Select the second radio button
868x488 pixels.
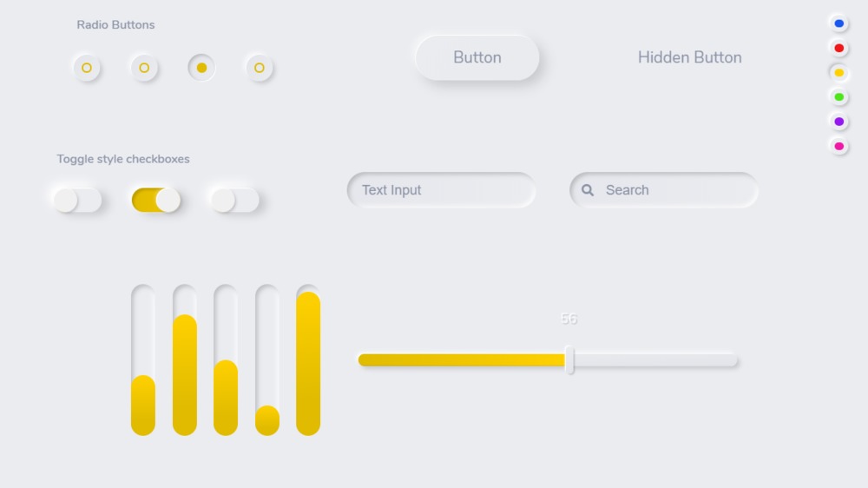pos(144,68)
